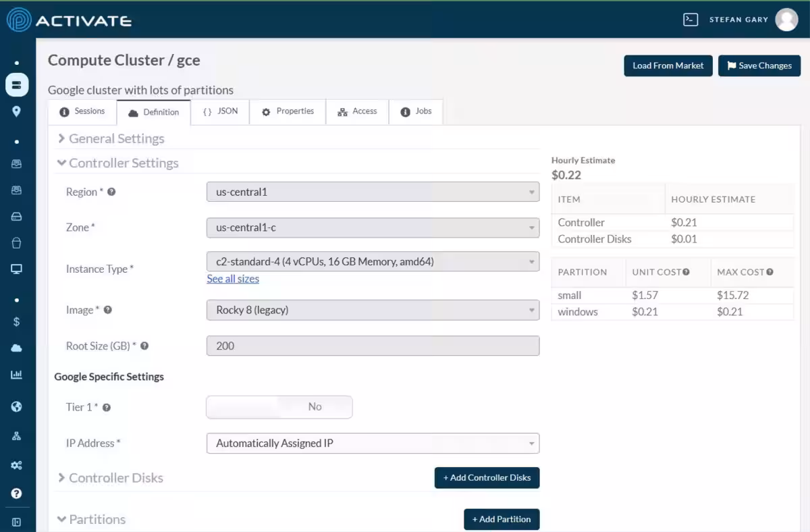The height and width of the screenshot is (532, 810).
Task: Click the bucket icon in sidebar
Action: pos(17,243)
